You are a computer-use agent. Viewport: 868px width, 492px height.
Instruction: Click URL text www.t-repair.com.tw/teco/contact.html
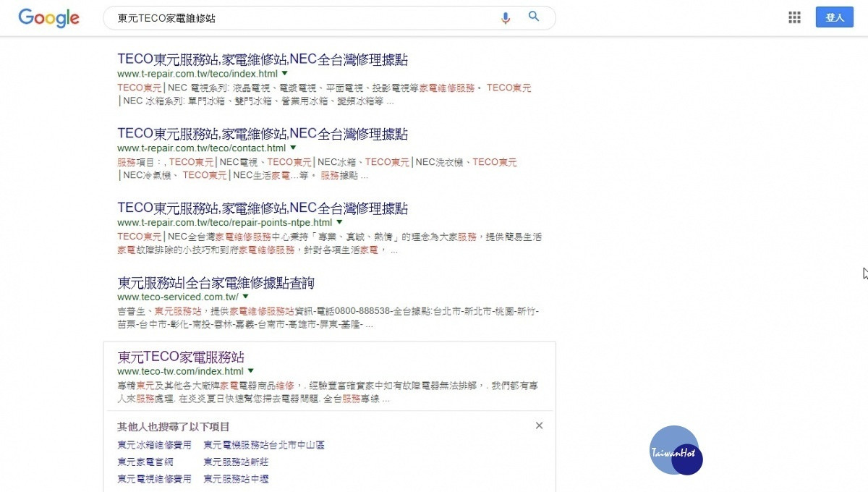(x=202, y=148)
